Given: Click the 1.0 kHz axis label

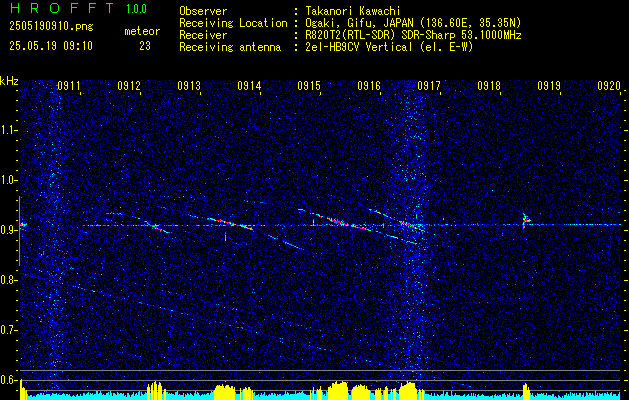Looking at the screenshot, I should (9, 180).
